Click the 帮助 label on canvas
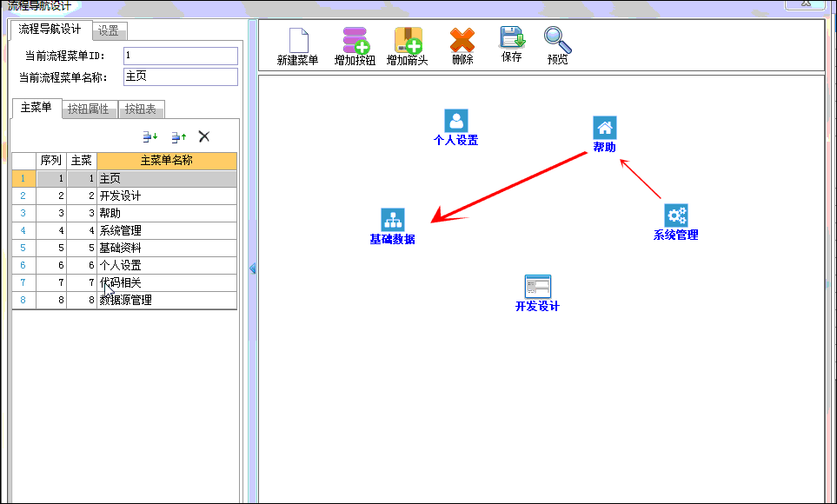The height and width of the screenshot is (504, 837). pyautogui.click(x=604, y=148)
